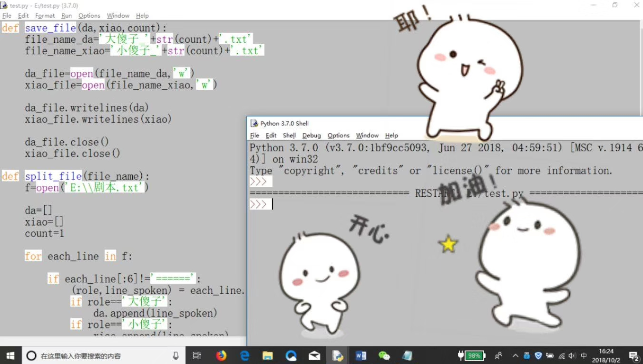Open Options menu in test.py editor
This screenshot has height=364, width=643.
[x=89, y=16]
